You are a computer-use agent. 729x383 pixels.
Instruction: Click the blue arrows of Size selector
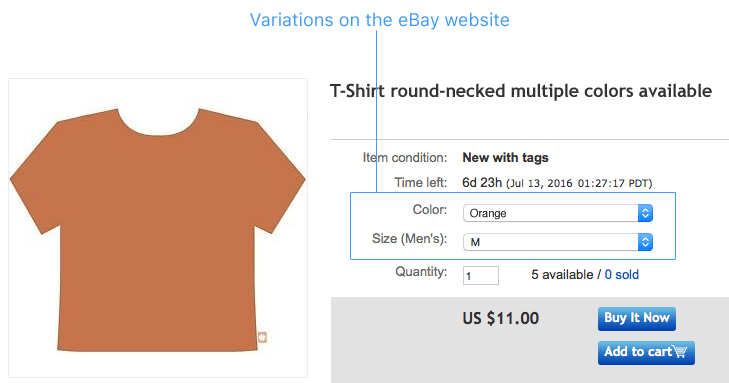645,242
